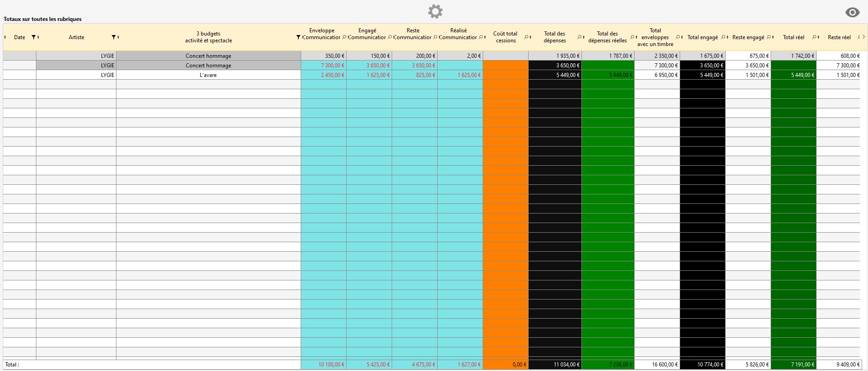Screen dimensions: 868x371
Task: Sort the Date column using arrows
Action: tap(38, 37)
